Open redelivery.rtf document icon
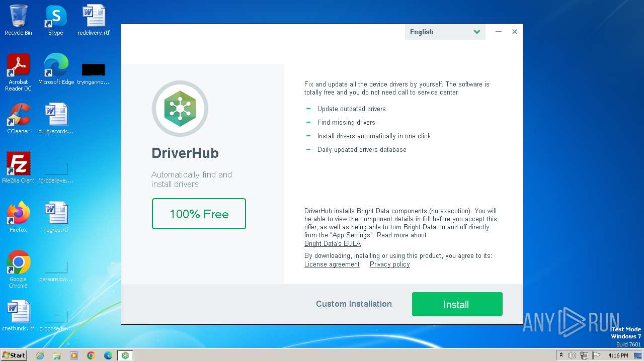This screenshot has width=644, height=362. [x=94, y=20]
